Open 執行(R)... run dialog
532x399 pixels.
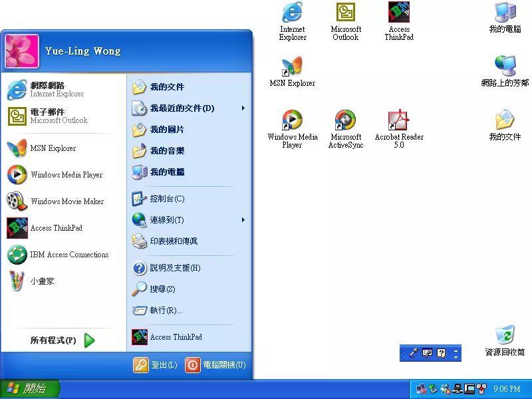(189, 311)
